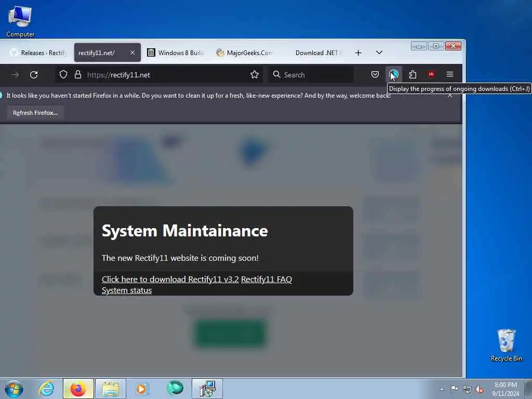Open the downloads progress button
Image resolution: width=532 pixels, height=399 pixels.
(x=394, y=74)
